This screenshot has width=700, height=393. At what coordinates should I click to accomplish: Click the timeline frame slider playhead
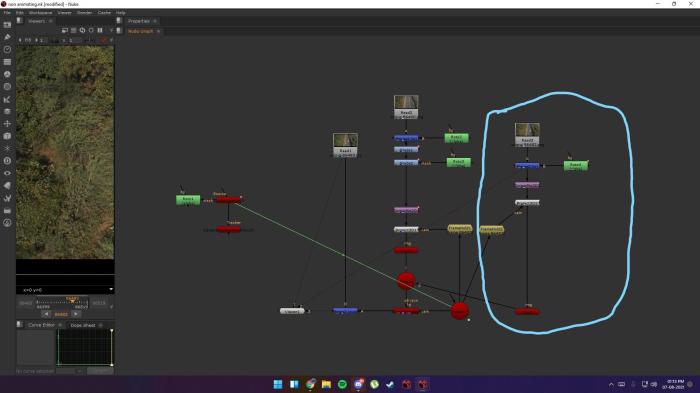click(x=72, y=300)
